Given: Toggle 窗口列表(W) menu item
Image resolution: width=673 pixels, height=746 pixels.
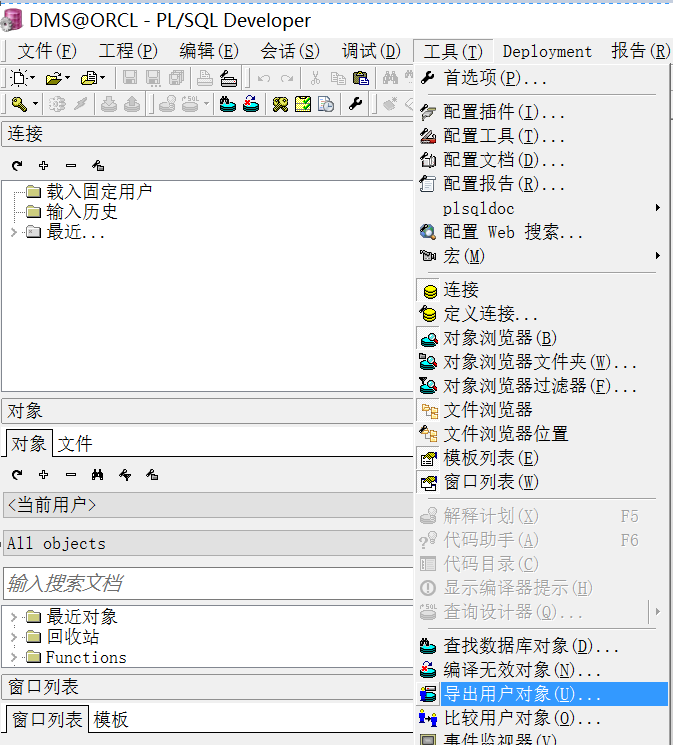Looking at the screenshot, I should pos(541,482).
